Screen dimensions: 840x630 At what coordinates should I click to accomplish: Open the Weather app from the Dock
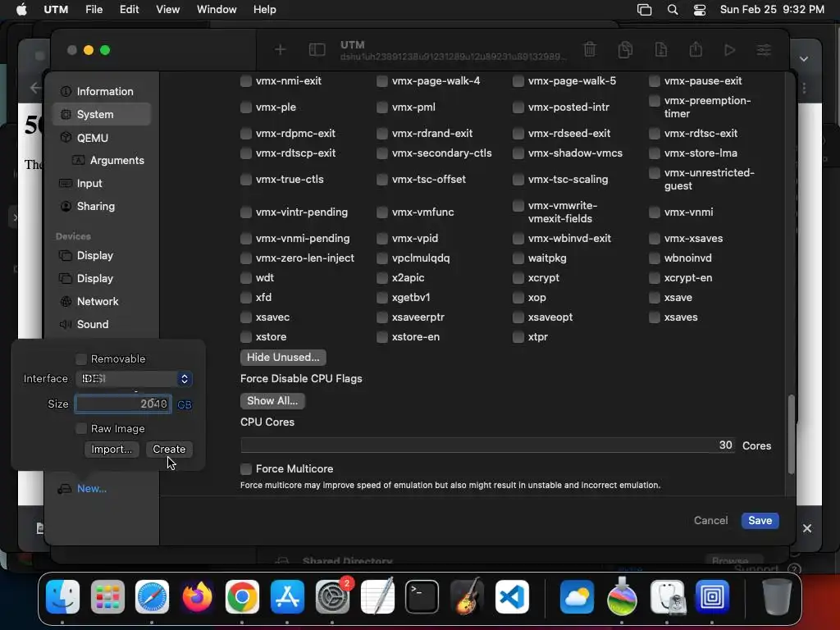[x=577, y=596]
